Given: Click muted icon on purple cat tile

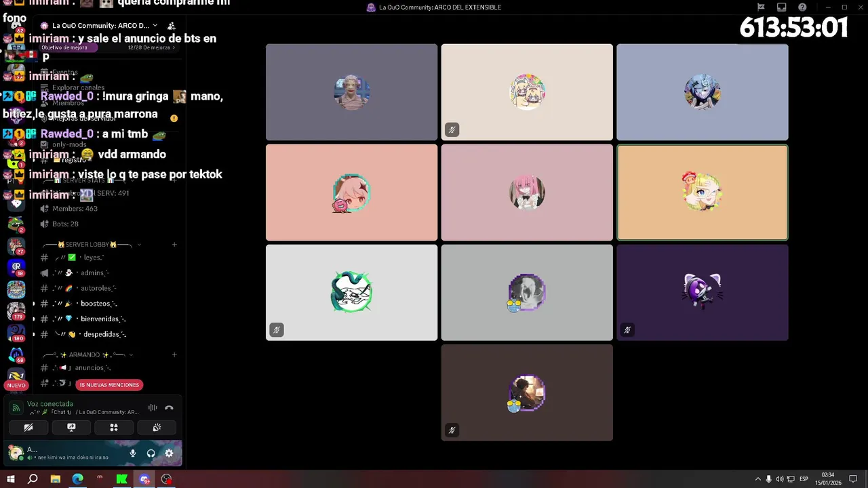Looking at the screenshot, I should click(627, 330).
